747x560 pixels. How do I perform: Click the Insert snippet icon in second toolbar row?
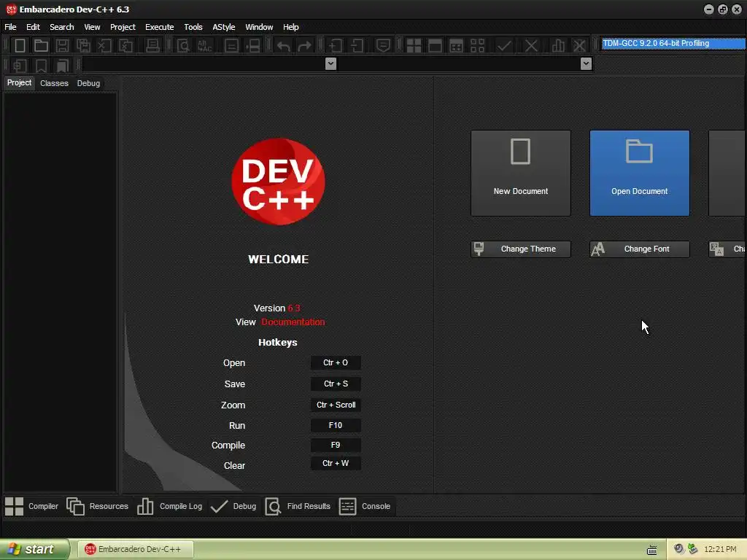point(20,65)
